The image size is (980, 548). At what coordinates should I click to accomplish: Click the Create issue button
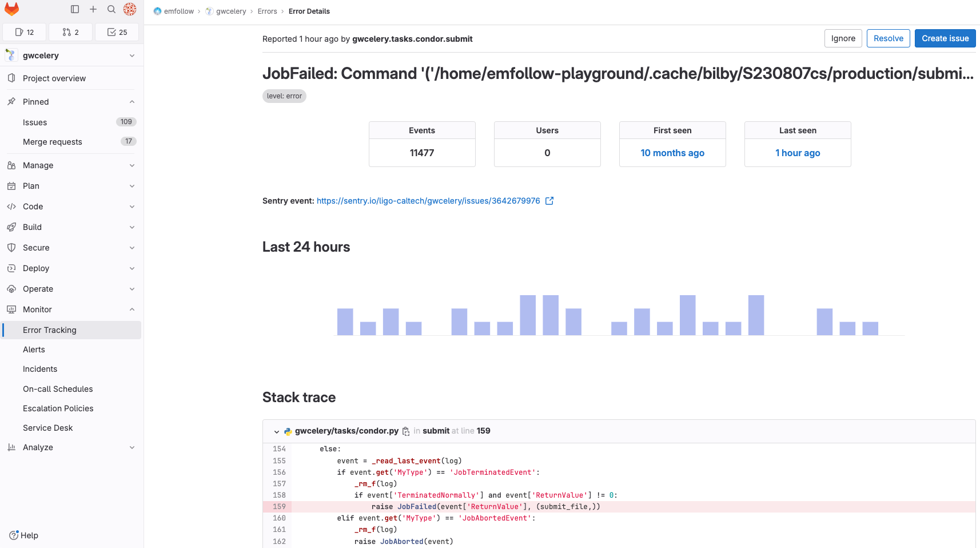pyautogui.click(x=945, y=38)
